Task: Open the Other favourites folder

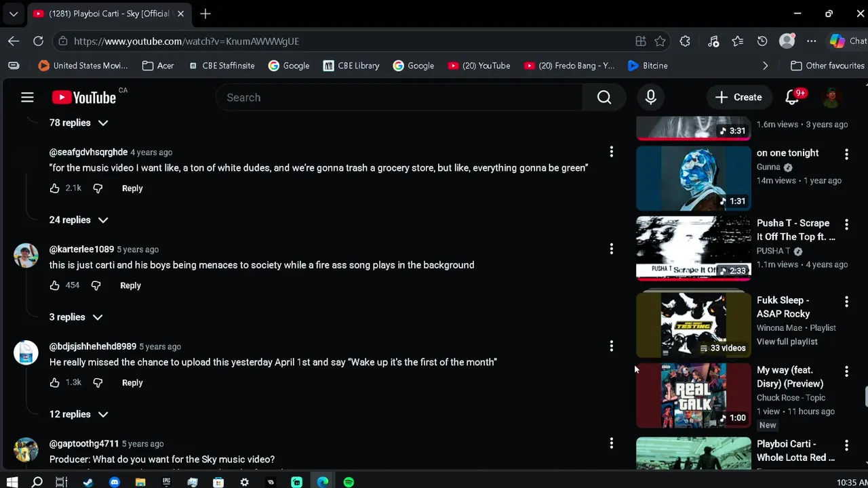Action: (x=827, y=66)
